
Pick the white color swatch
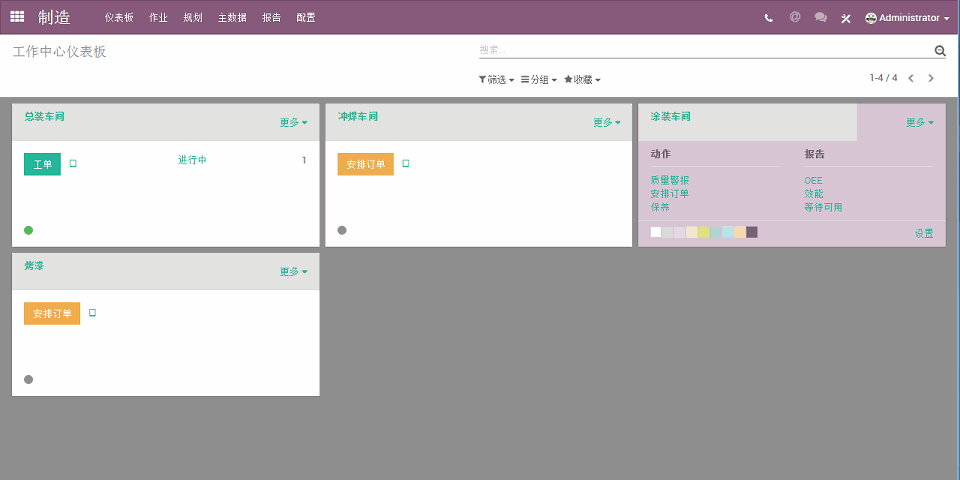(x=656, y=232)
